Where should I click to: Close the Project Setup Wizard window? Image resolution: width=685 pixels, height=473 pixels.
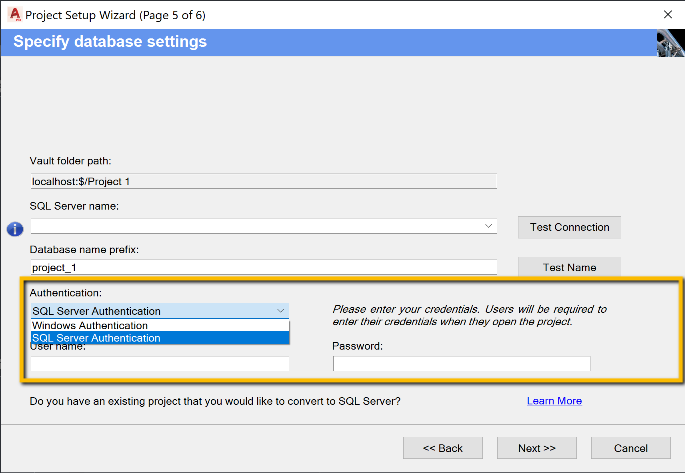pos(666,14)
